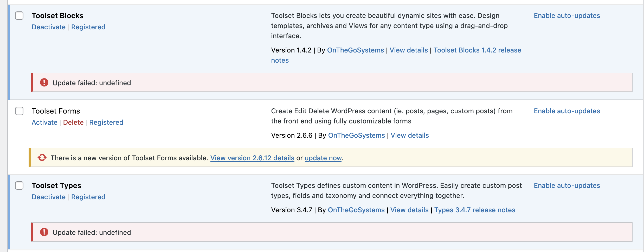Click the Toolset Types description paragraph
644x252 pixels.
coord(396,191)
